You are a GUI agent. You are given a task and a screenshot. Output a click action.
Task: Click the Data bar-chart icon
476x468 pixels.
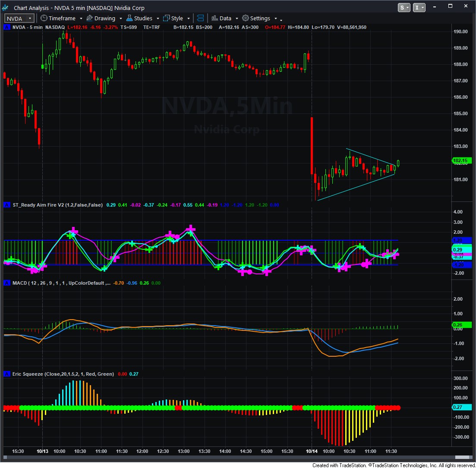(x=214, y=18)
